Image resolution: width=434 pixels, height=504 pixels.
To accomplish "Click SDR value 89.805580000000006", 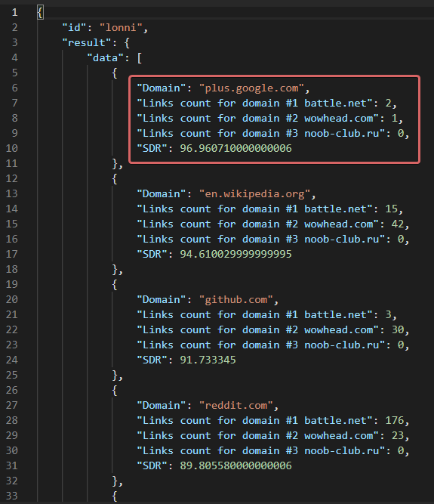I will [235, 465].
